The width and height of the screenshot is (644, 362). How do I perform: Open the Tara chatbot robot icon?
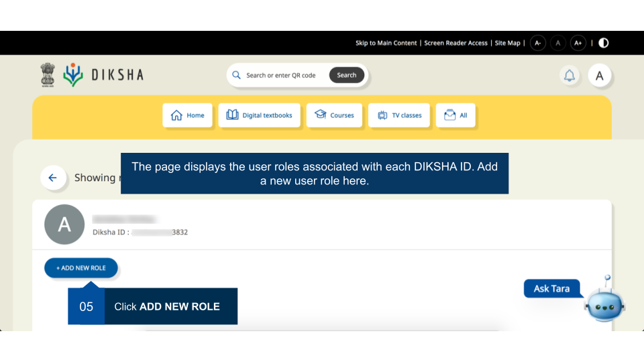[x=604, y=304]
